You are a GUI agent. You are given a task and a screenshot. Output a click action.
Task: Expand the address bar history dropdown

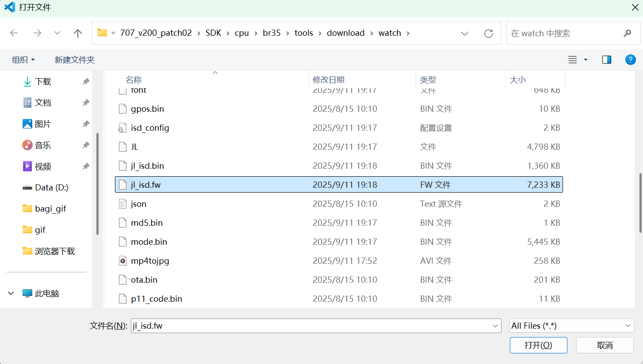pyautogui.click(x=465, y=33)
